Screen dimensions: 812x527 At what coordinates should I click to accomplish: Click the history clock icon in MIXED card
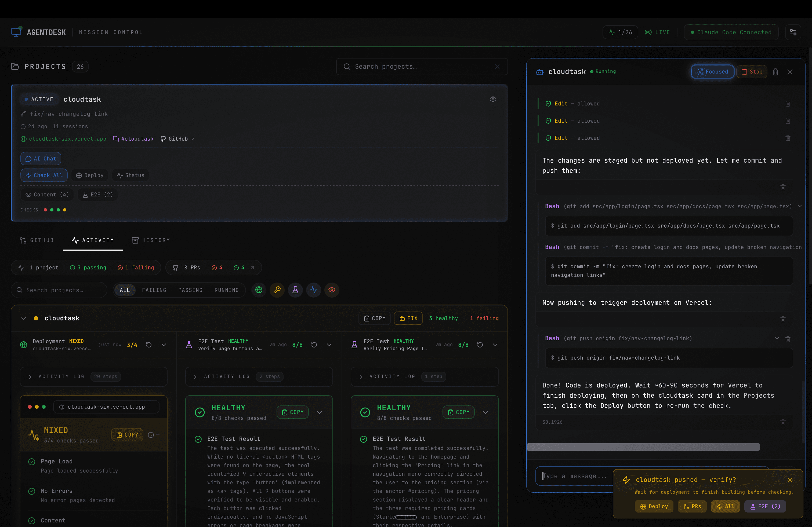(151, 435)
